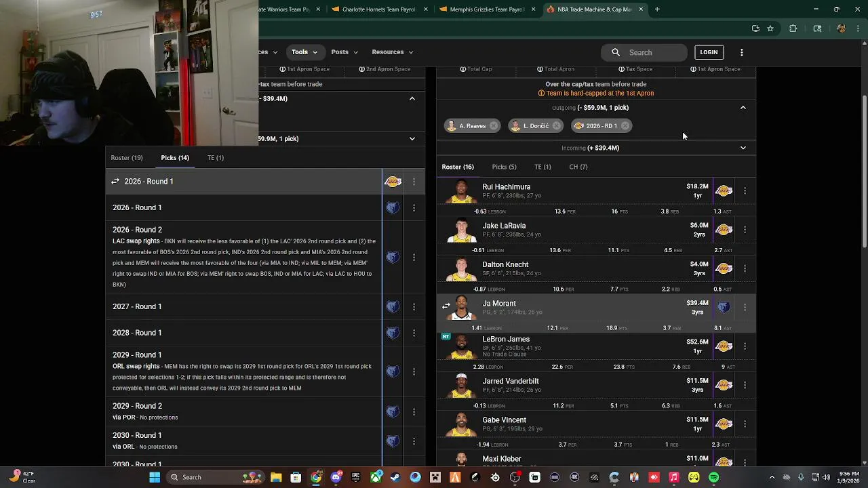The image size is (868, 488).
Task: Open options for 2028 Round 1 pick
Action: pyautogui.click(x=414, y=333)
